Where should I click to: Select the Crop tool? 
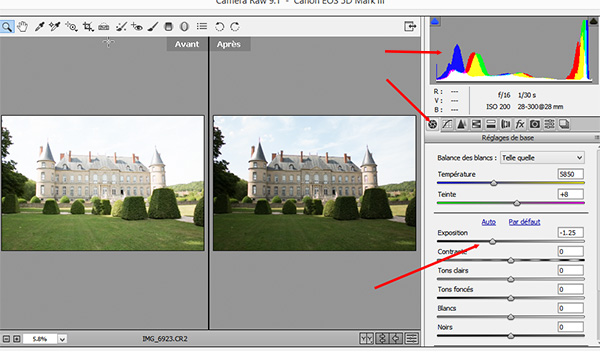tap(88, 26)
